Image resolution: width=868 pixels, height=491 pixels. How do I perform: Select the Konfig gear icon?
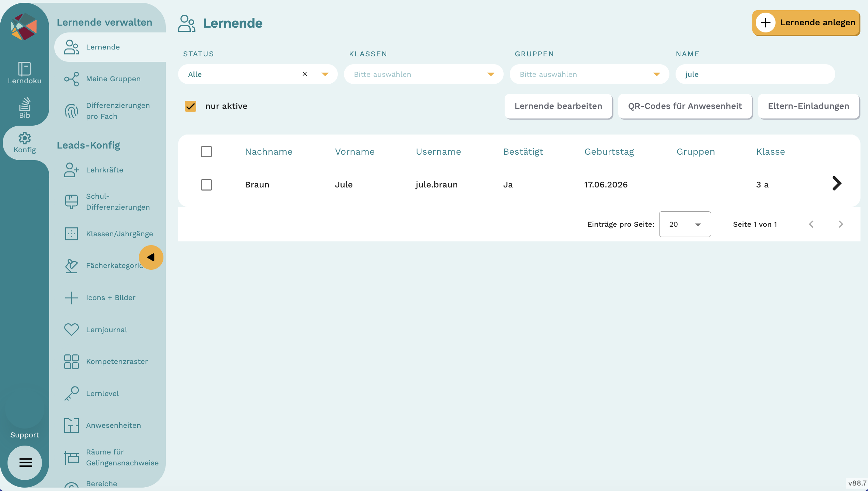click(x=25, y=138)
